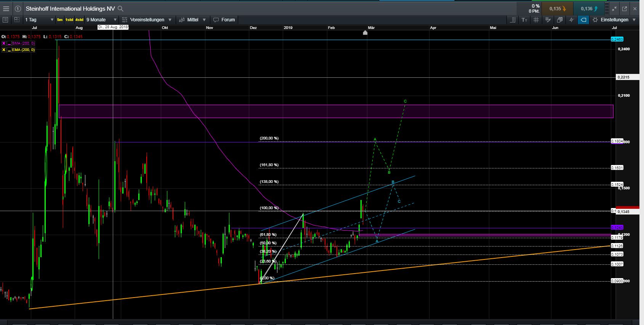
Task: Click the 0,1073 Fibonacci price label
Action: pyautogui.click(x=617, y=255)
